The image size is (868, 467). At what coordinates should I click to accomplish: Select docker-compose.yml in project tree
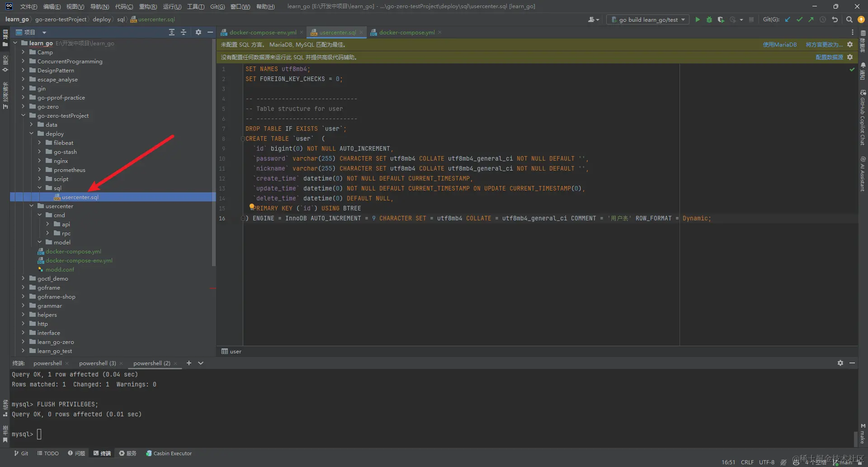click(x=73, y=251)
